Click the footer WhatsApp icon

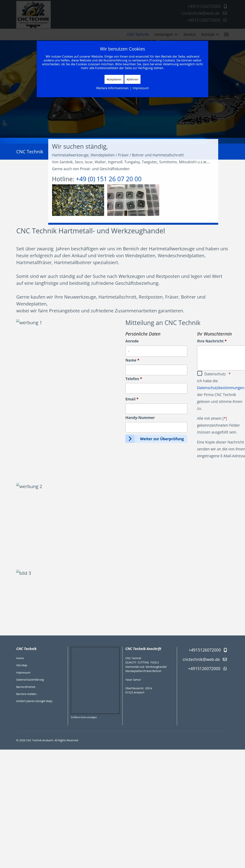click(225, 669)
